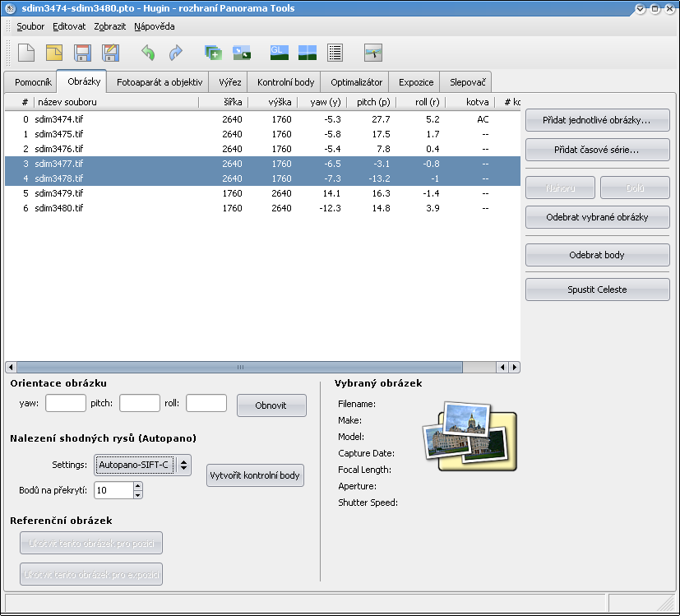Open the Settings Autopano-SIFT-C dropdown

143,465
